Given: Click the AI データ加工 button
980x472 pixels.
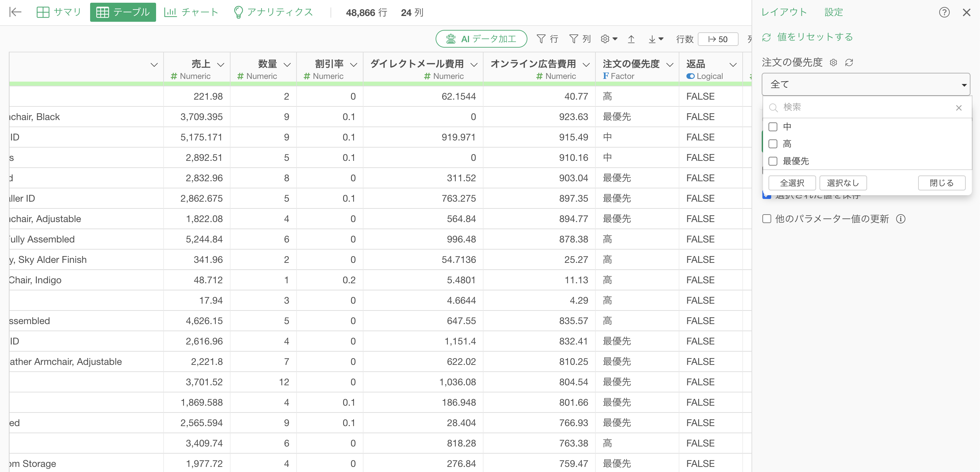Looking at the screenshot, I should [x=481, y=39].
